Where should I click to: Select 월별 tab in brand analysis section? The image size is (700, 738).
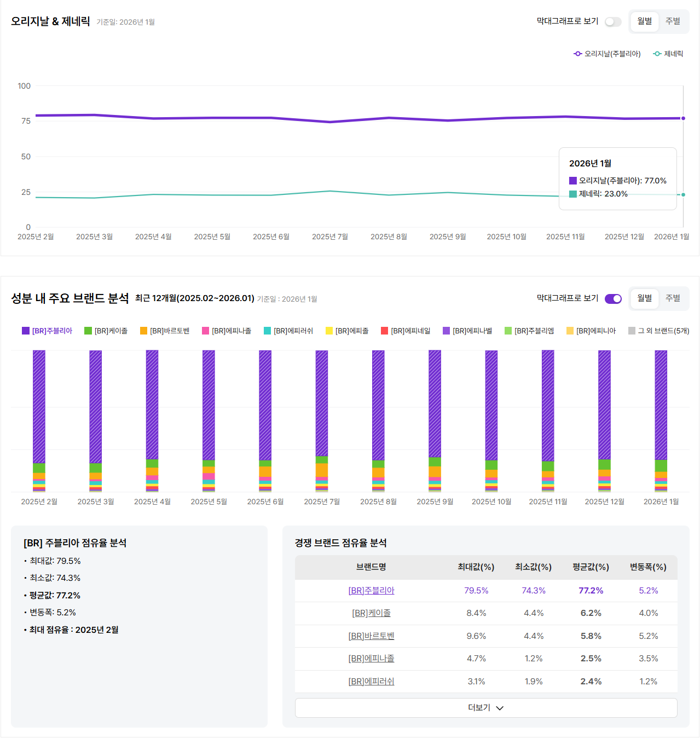click(x=644, y=298)
